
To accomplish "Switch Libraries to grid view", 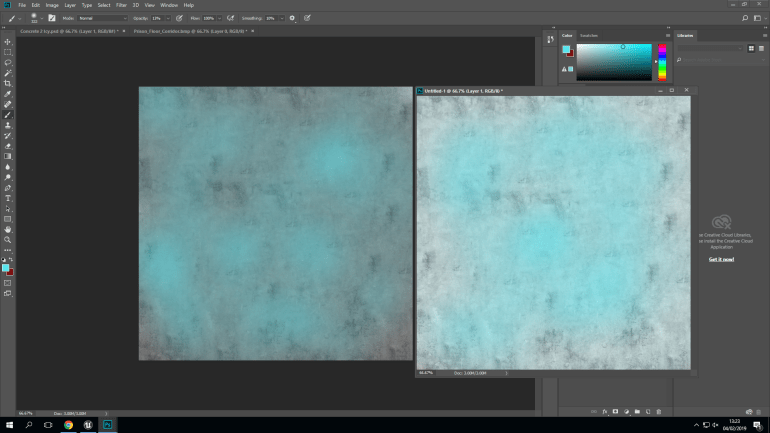I will [x=751, y=48].
